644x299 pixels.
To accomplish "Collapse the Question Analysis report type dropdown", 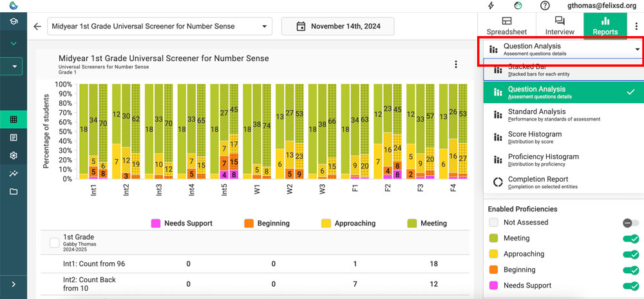I will (637, 49).
